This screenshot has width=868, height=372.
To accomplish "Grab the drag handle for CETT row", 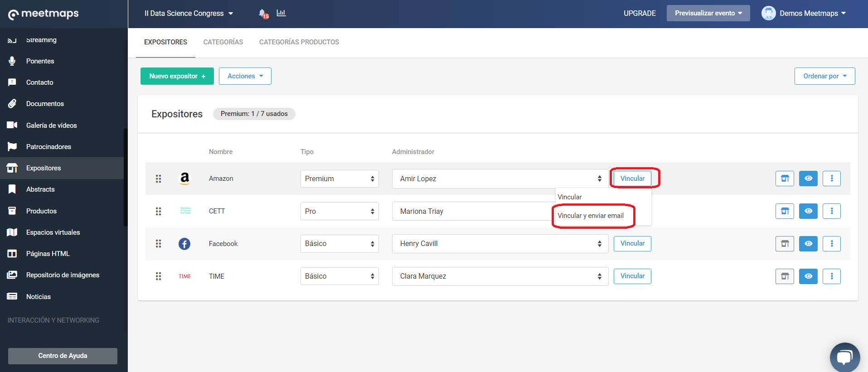I will point(158,211).
